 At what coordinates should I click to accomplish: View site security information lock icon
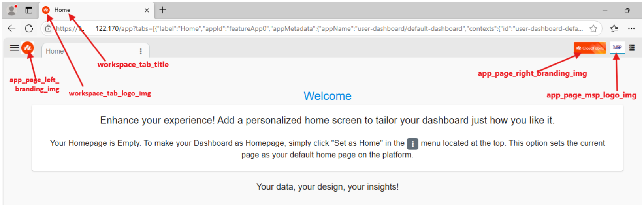(48, 28)
